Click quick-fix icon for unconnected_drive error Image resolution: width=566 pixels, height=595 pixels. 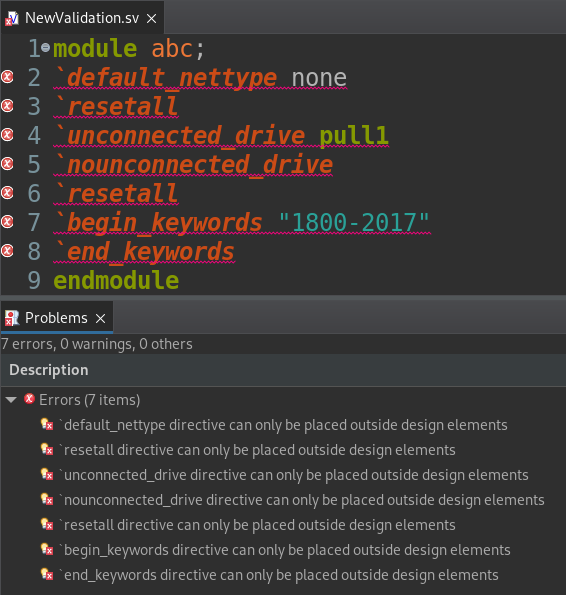click(x=47, y=474)
